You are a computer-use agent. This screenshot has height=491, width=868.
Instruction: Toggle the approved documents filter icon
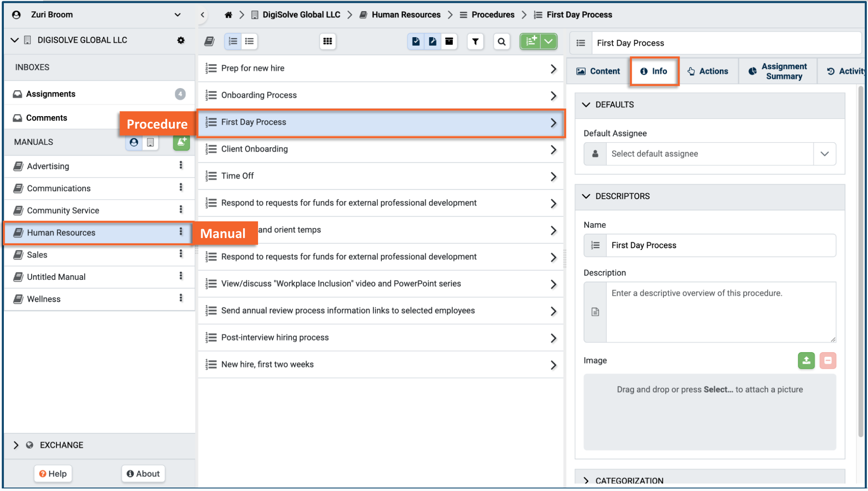[416, 41]
